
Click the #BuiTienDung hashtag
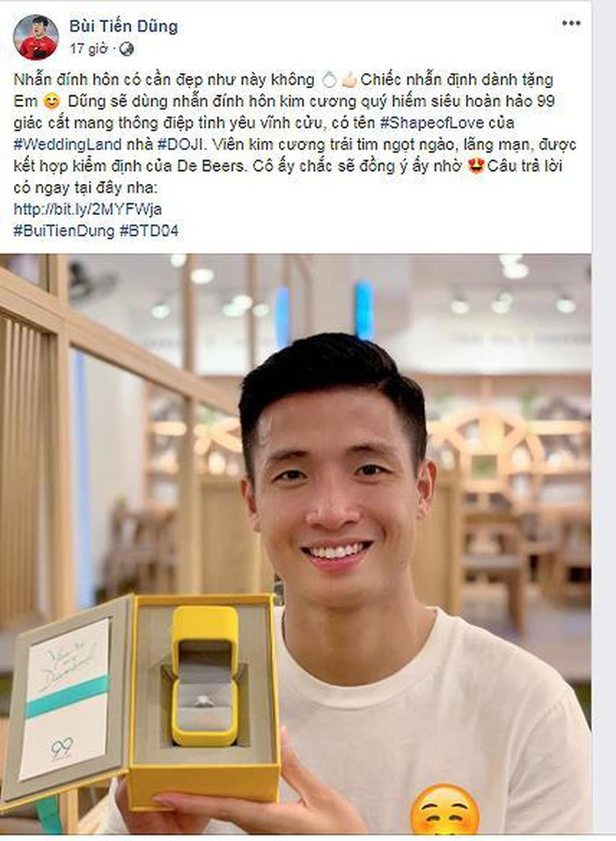[x=63, y=231]
